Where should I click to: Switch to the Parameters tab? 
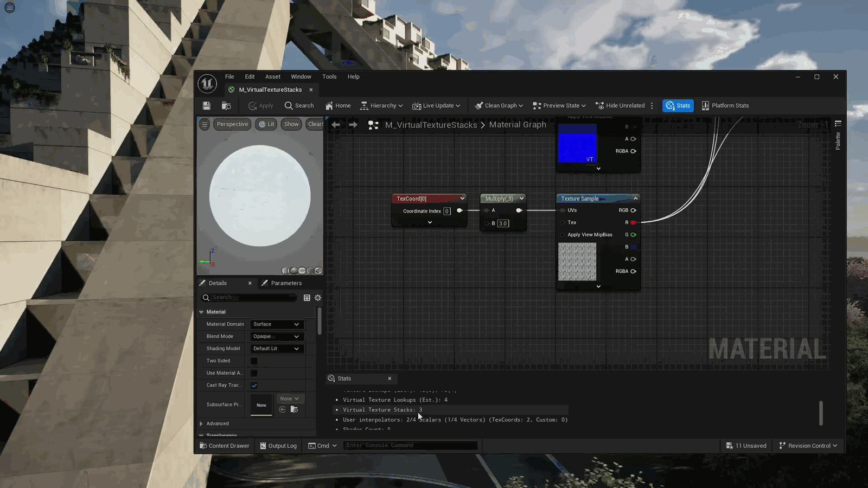281,283
